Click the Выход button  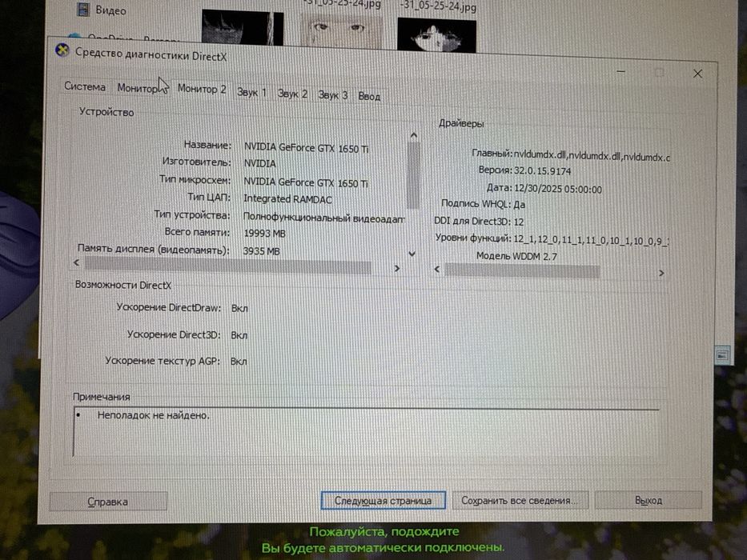point(649,501)
